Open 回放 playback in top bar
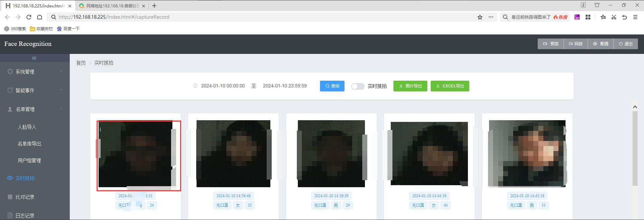The width and height of the screenshot is (644, 220). pyautogui.click(x=576, y=44)
